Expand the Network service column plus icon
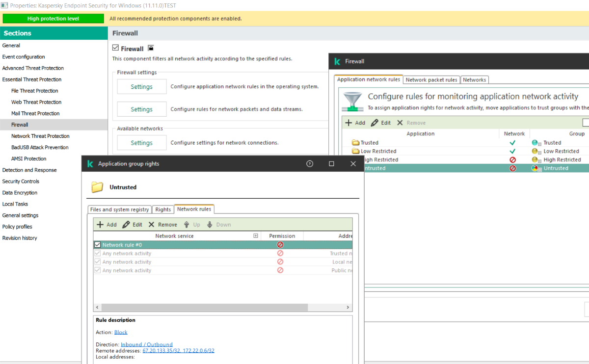The width and height of the screenshot is (589, 364). tap(256, 236)
